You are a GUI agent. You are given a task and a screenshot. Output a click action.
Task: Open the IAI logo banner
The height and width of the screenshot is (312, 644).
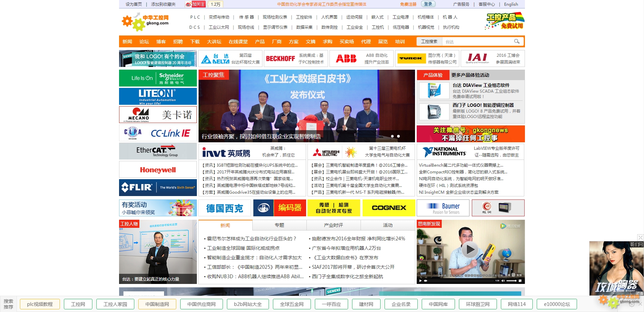pos(477,58)
